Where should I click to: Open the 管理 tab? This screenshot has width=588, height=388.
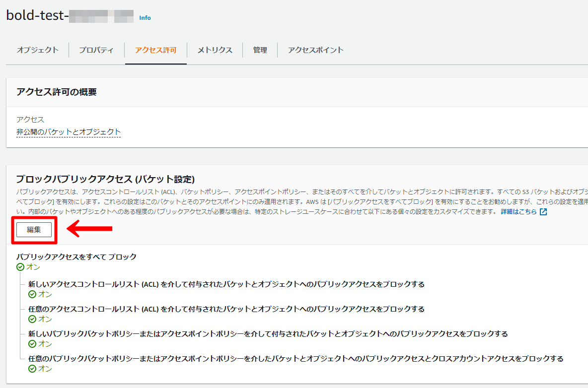click(260, 50)
